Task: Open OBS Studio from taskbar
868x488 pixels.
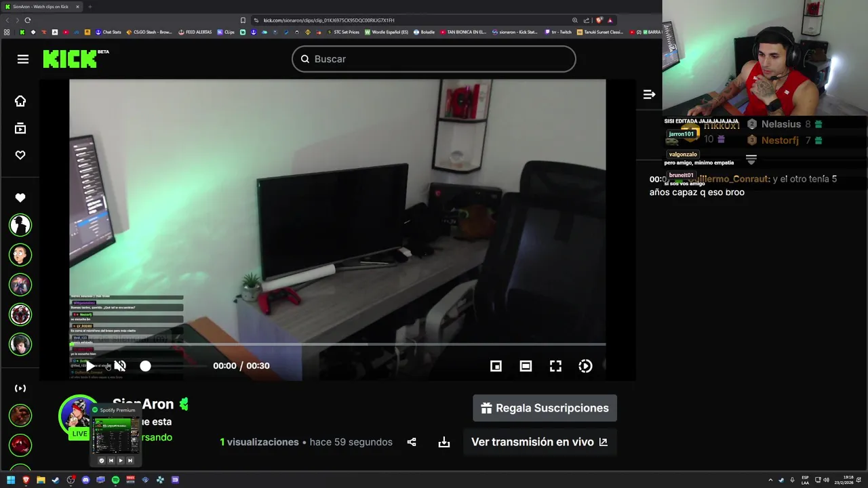Action: [71, 480]
